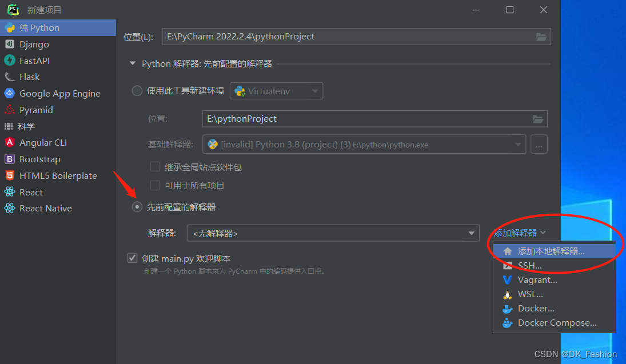This screenshot has width=626, height=364.
Task: Toggle 可用于所有项目 checkbox
Action: click(155, 185)
